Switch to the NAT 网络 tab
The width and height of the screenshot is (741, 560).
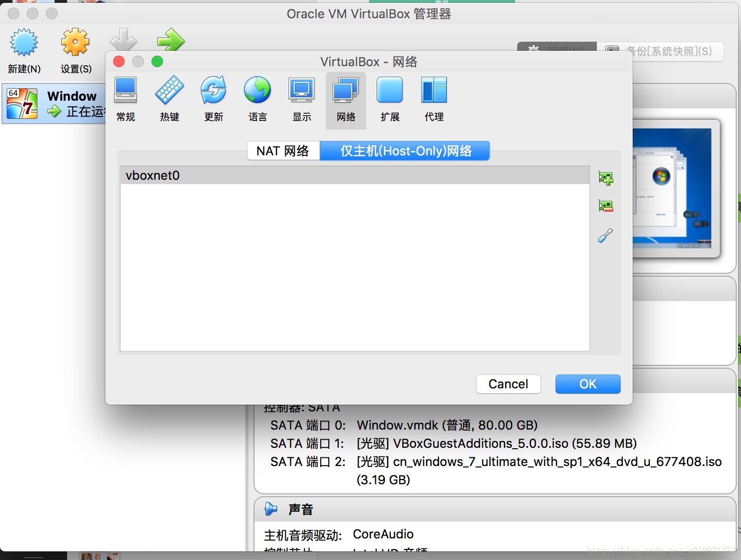pyautogui.click(x=283, y=151)
